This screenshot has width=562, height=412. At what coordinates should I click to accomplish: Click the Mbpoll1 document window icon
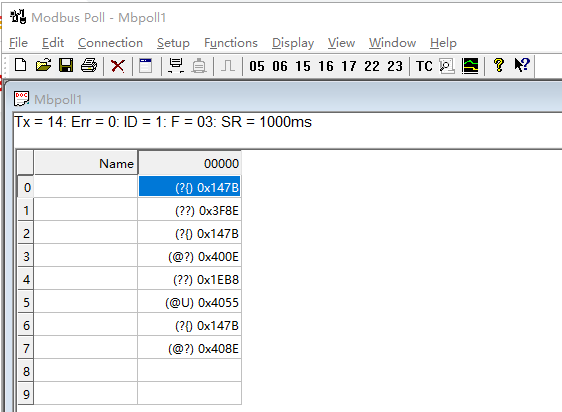[21, 99]
